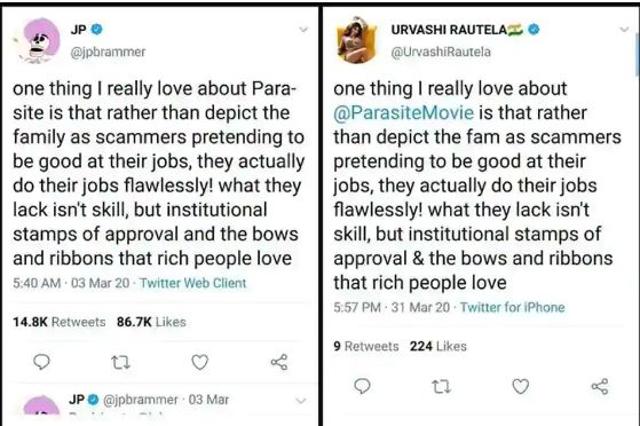Open Urvashi Rautela's profile picture

point(356,40)
